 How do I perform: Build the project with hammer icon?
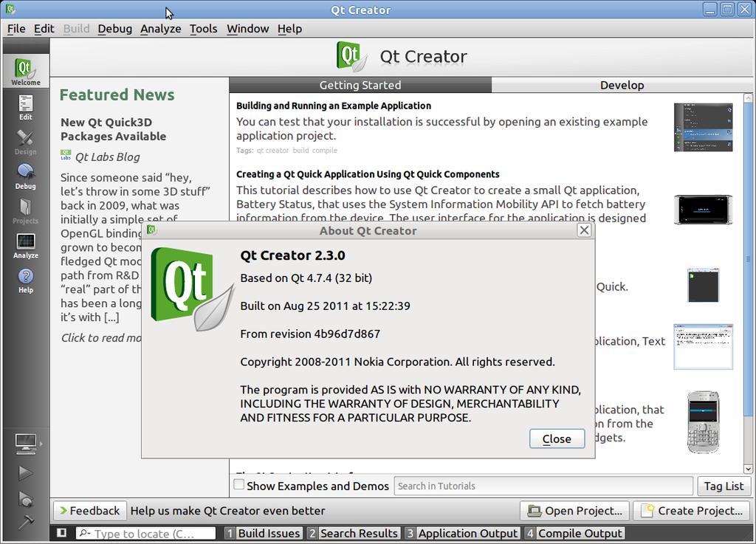click(26, 522)
